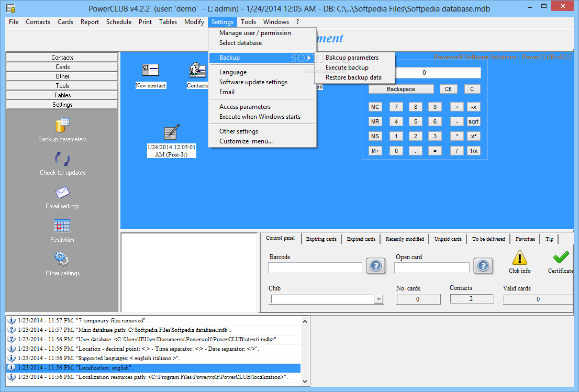The image size is (579, 392).
Task: Click the calculator MC memory button
Action: 375,107
